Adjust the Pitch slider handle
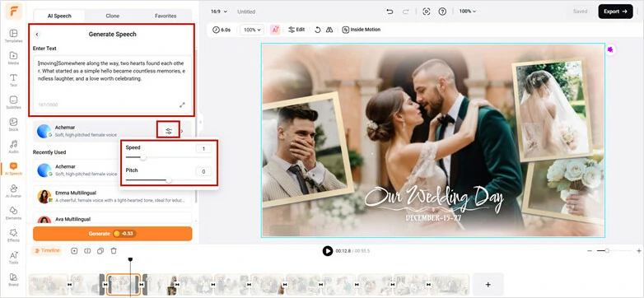Screen dimensions: 644x298 (168, 180)
